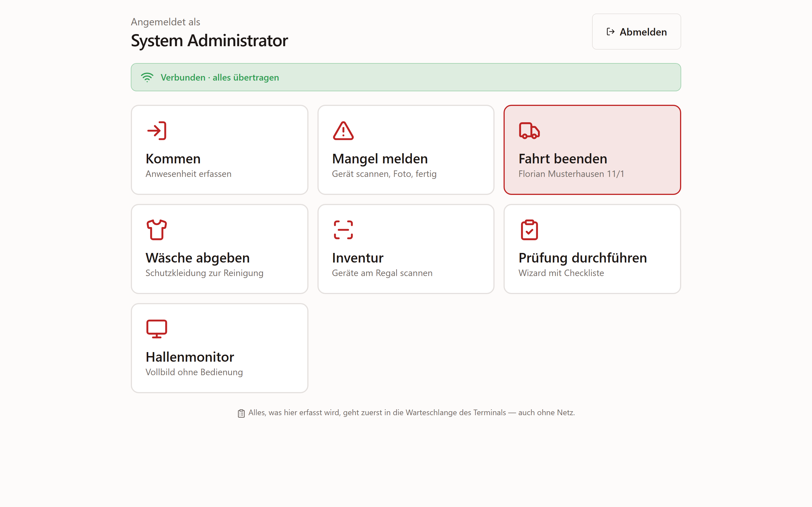Click the truck icon on Fahrt beenden
Viewport: 812px width, 507px height.
tap(529, 130)
